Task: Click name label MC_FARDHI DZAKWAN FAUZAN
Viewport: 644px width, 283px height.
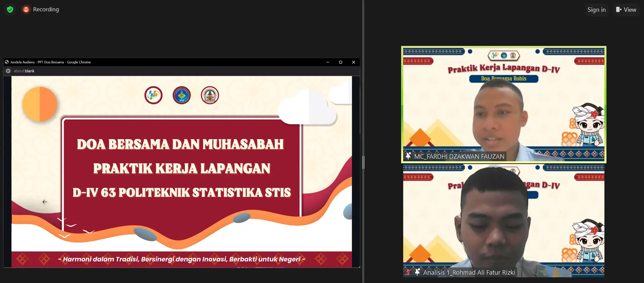Action: coord(459,156)
